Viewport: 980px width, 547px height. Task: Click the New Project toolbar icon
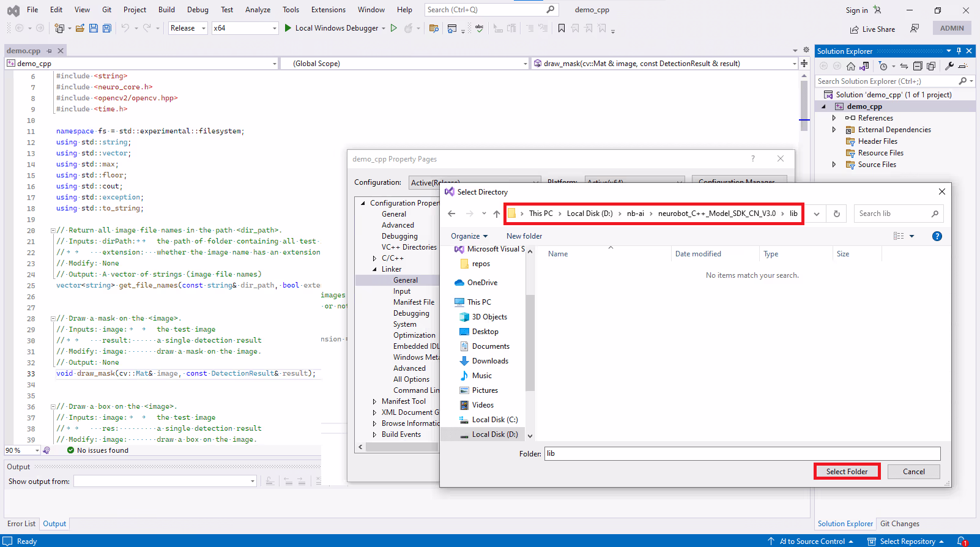pyautogui.click(x=59, y=28)
